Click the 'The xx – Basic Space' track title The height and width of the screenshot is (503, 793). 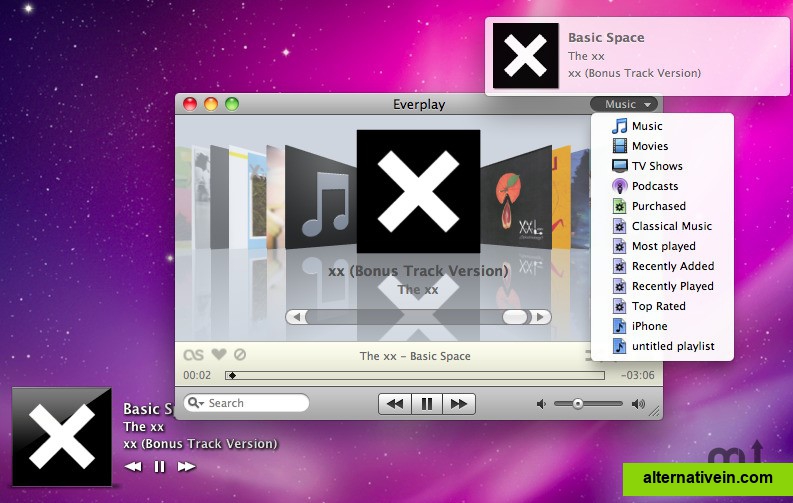pyautogui.click(x=415, y=356)
